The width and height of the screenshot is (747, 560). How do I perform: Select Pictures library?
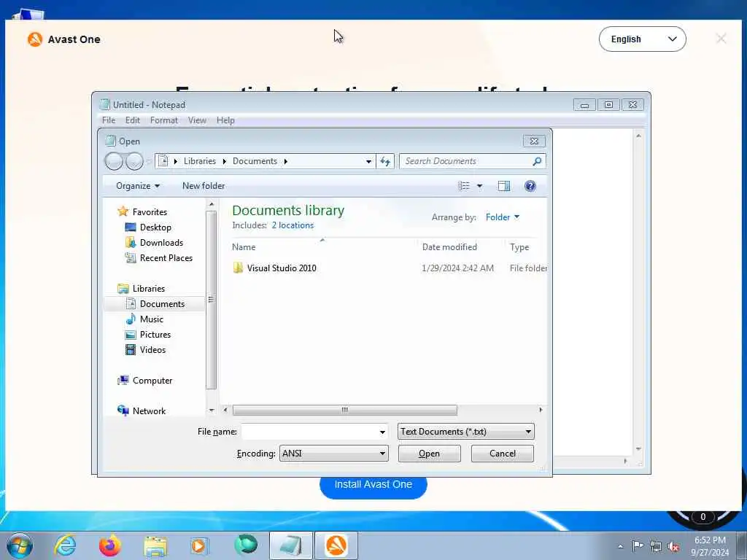(155, 335)
